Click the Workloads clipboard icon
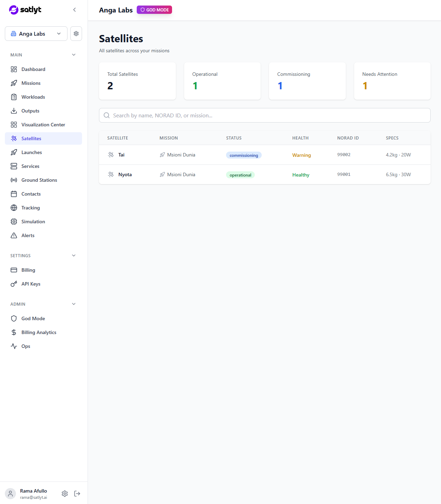The height and width of the screenshot is (504, 441). coord(14,97)
